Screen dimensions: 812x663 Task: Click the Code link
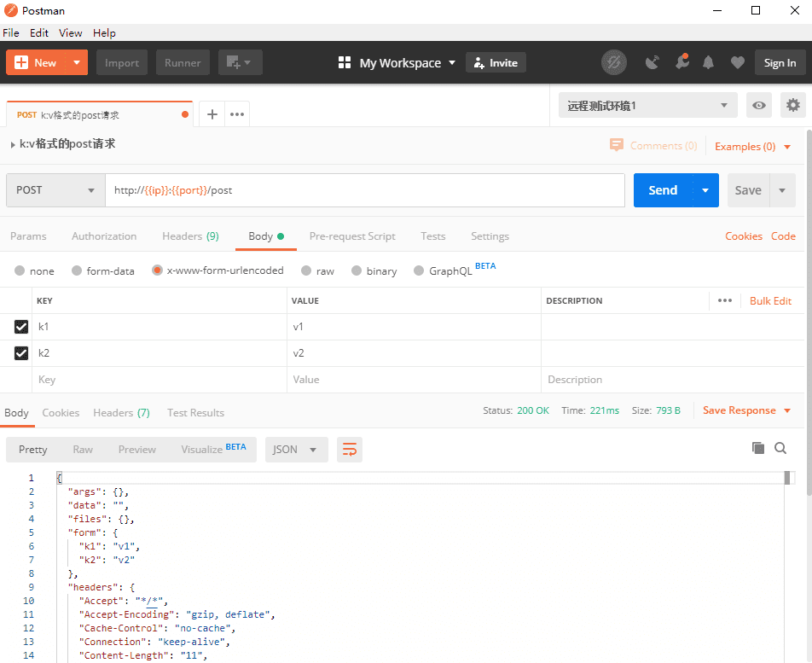point(783,236)
